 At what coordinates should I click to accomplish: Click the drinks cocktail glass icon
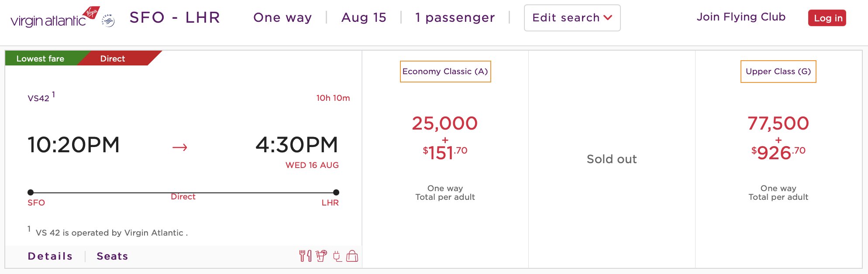[321, 256]
